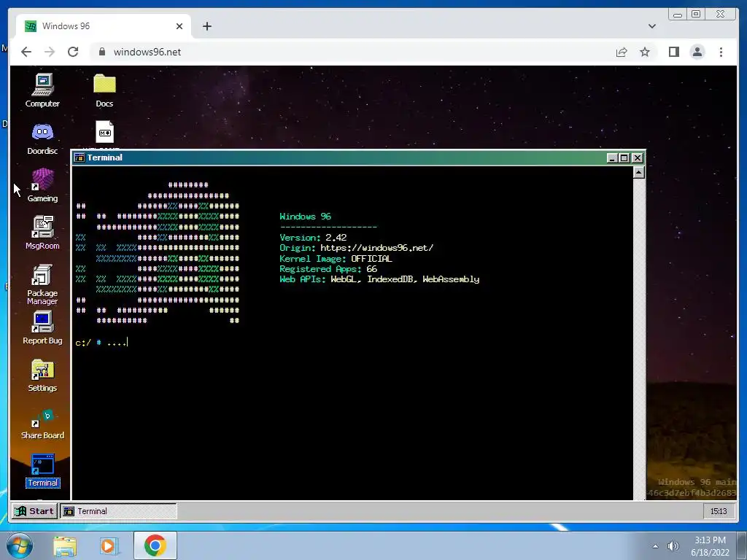Launch the Share Board icon
The width and height of the screenshot is (747, 560).
point(42,424)
